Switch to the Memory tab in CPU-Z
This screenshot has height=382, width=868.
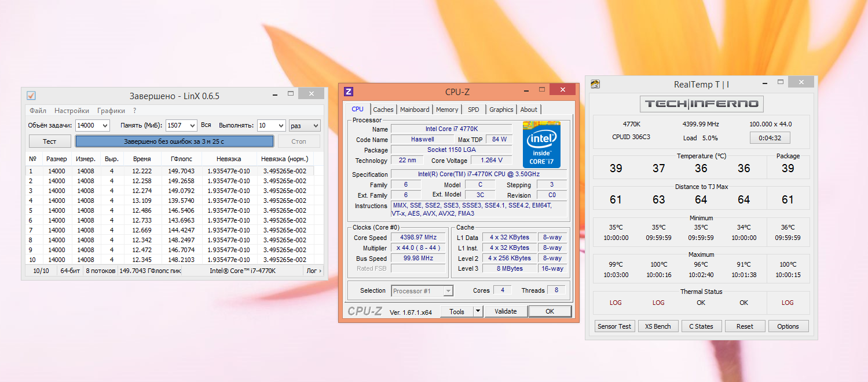pyautogui.click(x=447, y=110)
